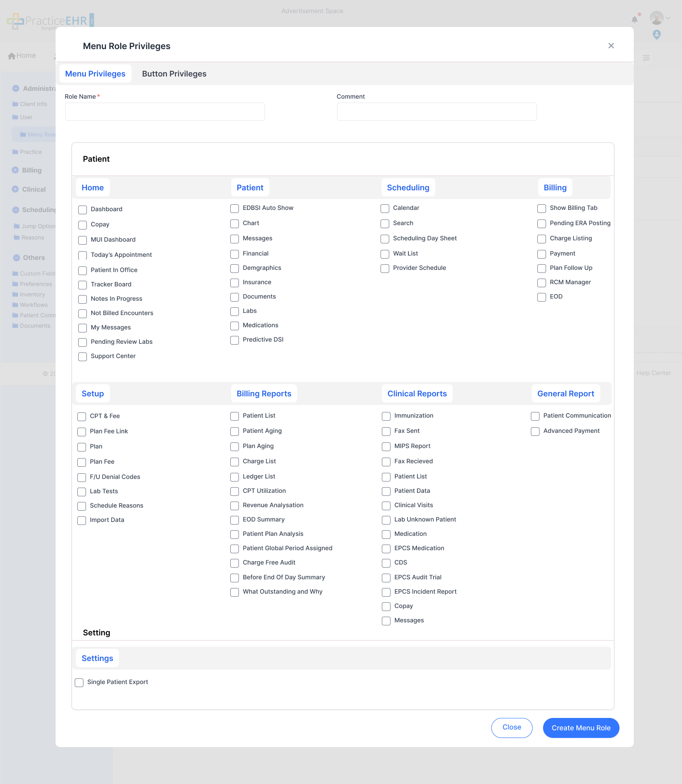
Task: Check Not Billed Encounters
Action: (x=83, y=314)
